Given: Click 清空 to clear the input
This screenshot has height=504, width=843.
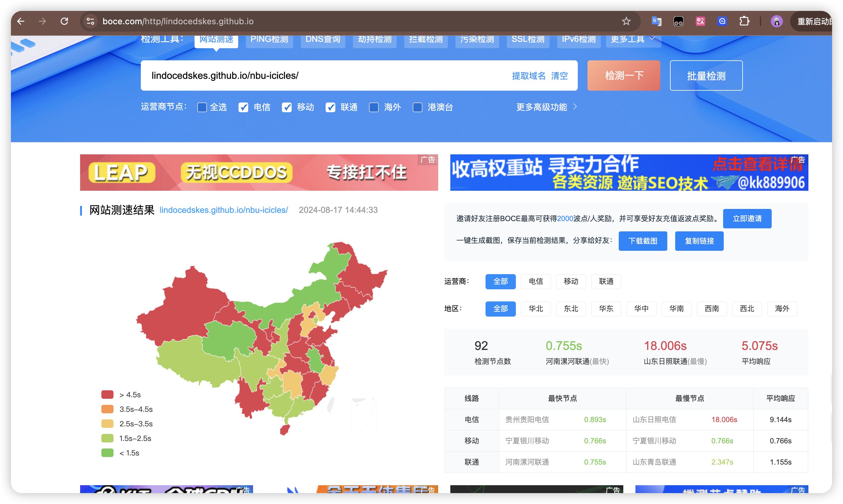Looking at the screenshot, I should 559,76.
